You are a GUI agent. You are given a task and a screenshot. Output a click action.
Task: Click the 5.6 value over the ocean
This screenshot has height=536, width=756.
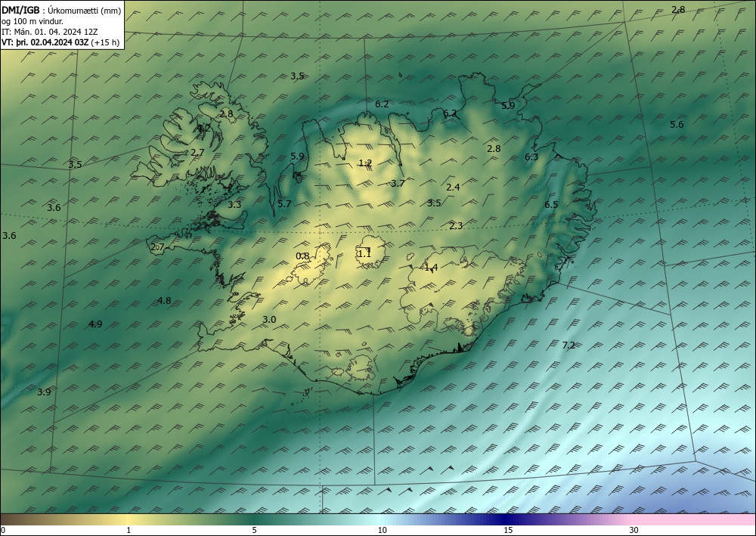coord(677,124)
